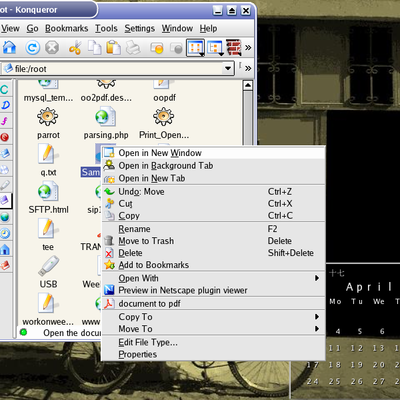This screenshot has height=400, width=400.
Task: Open the Go menu
Action: coord(32,29)
